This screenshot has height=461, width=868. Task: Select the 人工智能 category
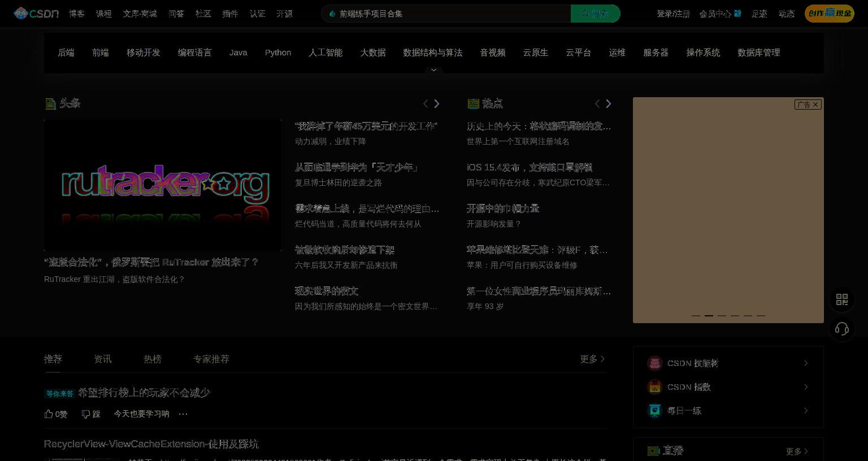coord(325,53)
